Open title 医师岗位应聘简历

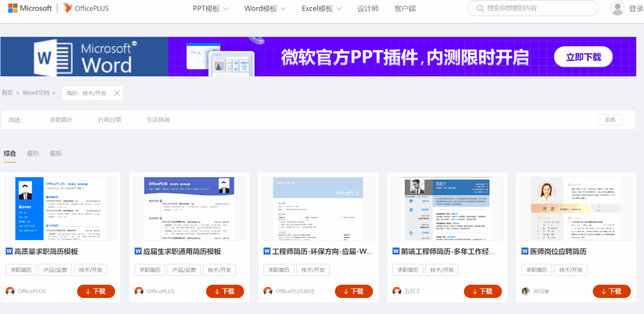click(558, 251)
